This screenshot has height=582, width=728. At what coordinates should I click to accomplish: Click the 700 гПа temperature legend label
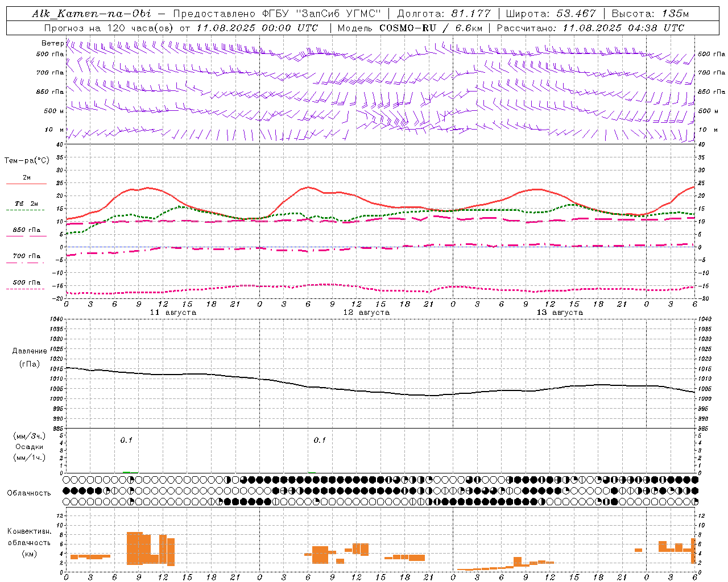click(x=27, y=256)
